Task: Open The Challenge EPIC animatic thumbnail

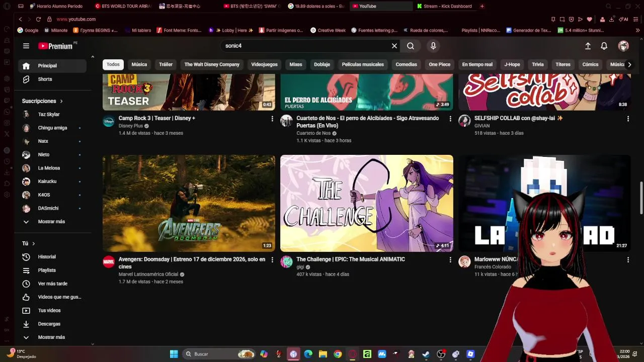Action: click(367, 203)
